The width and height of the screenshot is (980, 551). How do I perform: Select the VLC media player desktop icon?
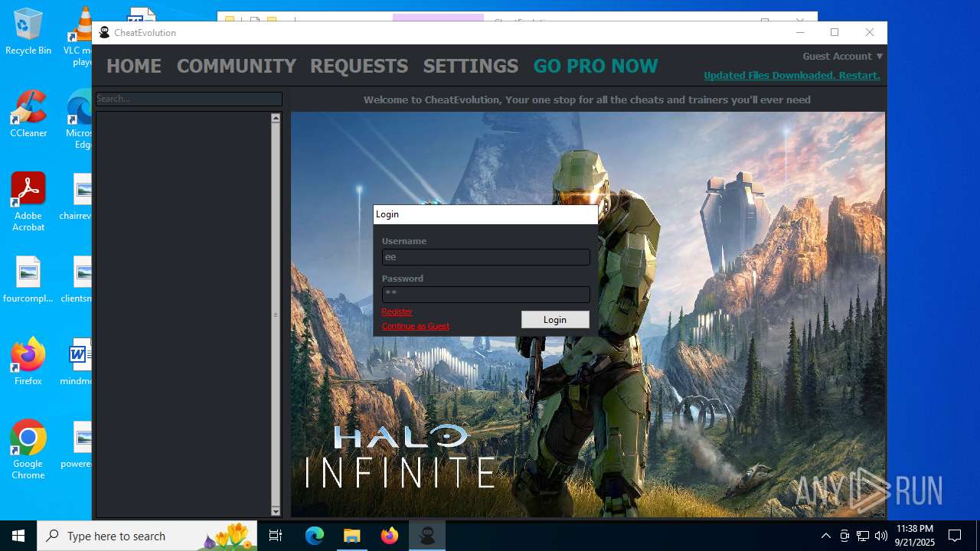(x=78, y=37)
